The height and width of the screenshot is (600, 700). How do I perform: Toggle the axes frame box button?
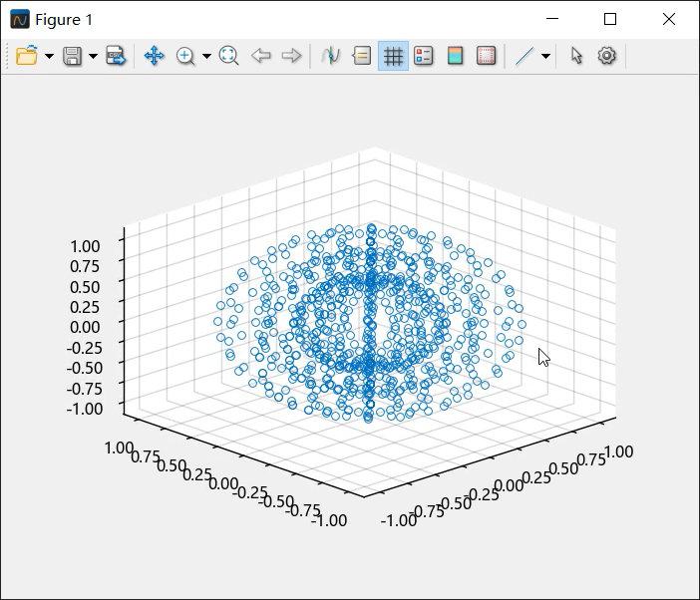point(486,56)
